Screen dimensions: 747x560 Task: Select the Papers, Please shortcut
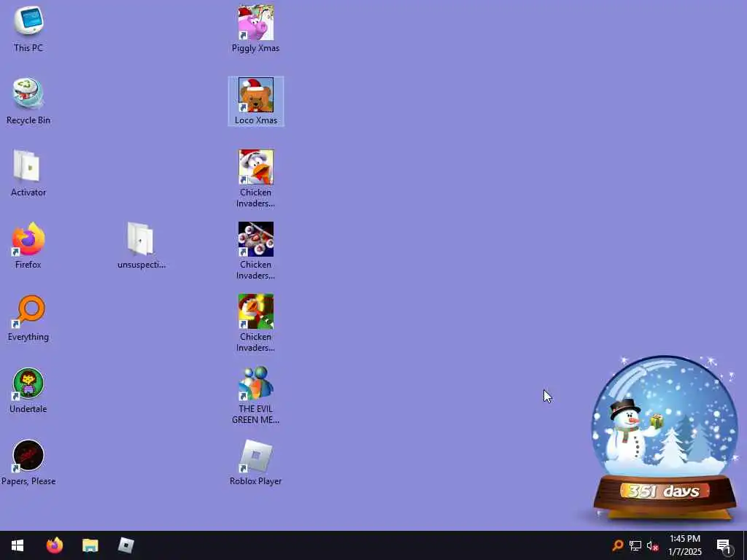28,463
